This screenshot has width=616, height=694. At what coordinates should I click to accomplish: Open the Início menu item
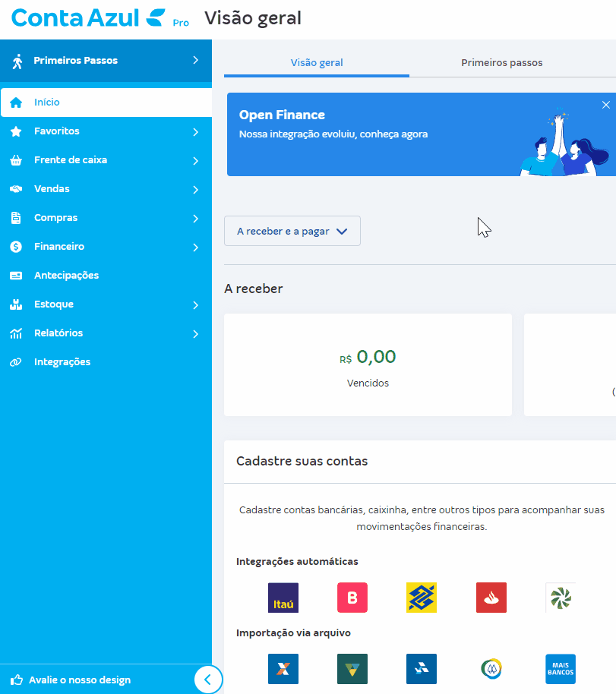pos(106,103)
